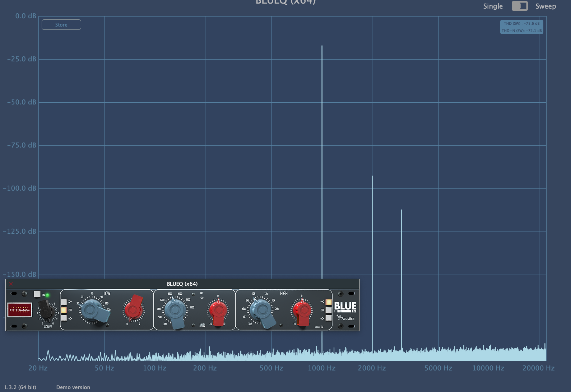
Task: Click the "2000 Hz" frequency axis label
Action: click(x=372, y=368)
